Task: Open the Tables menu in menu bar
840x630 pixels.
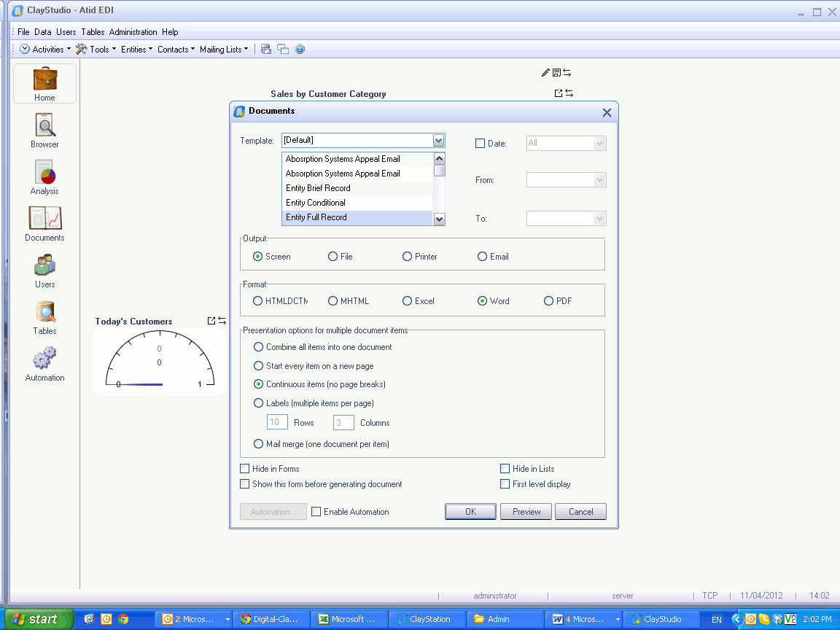Action: coord(93,32)
